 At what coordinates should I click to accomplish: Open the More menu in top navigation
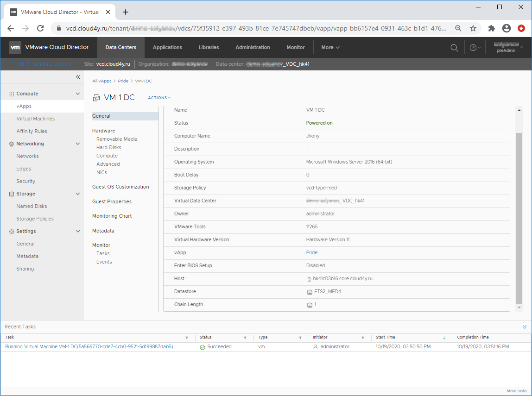pyautogui.click(x=330, y=47)
